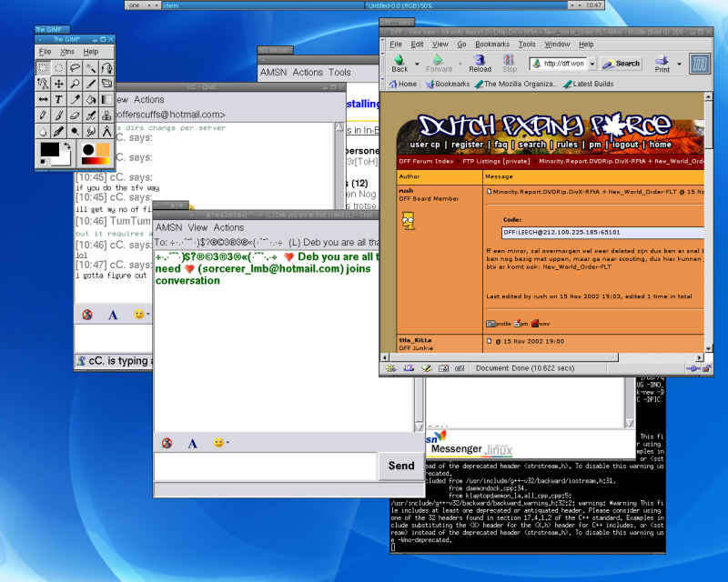Image resolution: width=728 pixels, height=582 pixels.
Task: Choose the Free Select lasso tool
Action: [75, 68]
